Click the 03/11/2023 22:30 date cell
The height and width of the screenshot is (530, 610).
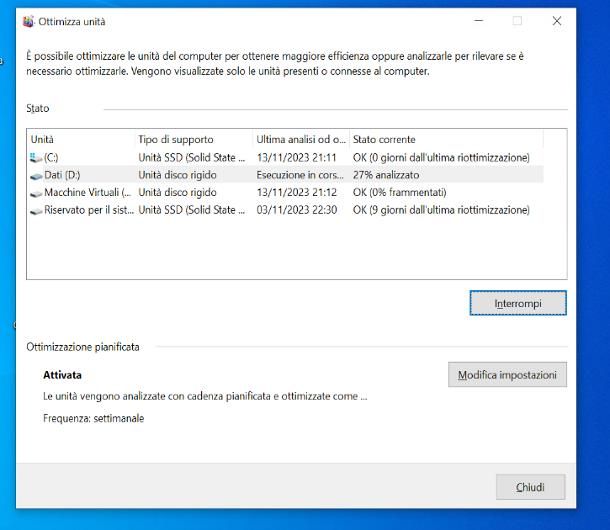point(296,210)
